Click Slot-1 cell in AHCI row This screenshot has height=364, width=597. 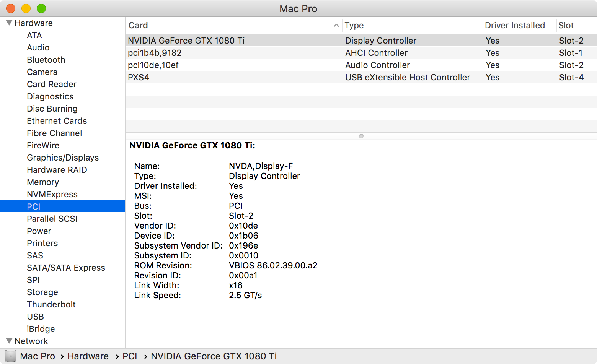571,53
